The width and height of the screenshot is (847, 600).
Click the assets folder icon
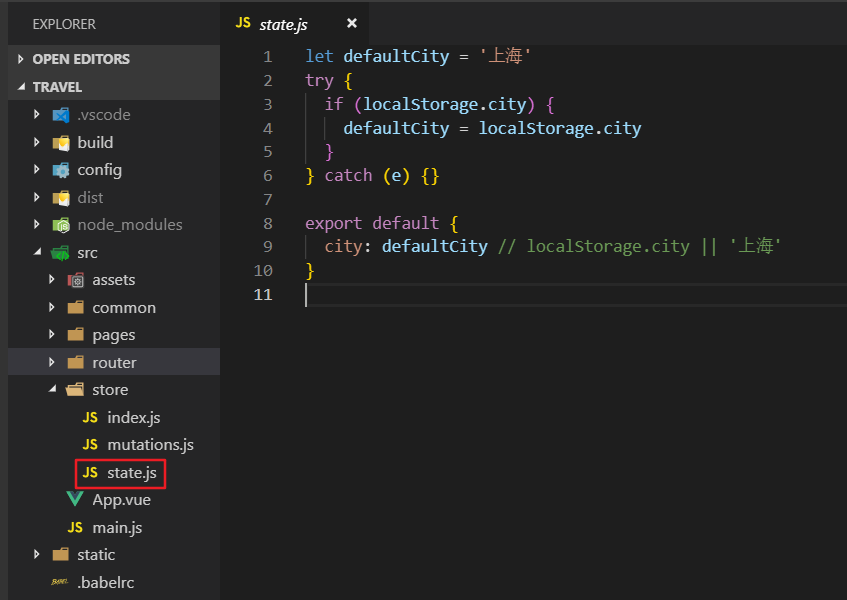pyautogui.click(x=76, y=280)
